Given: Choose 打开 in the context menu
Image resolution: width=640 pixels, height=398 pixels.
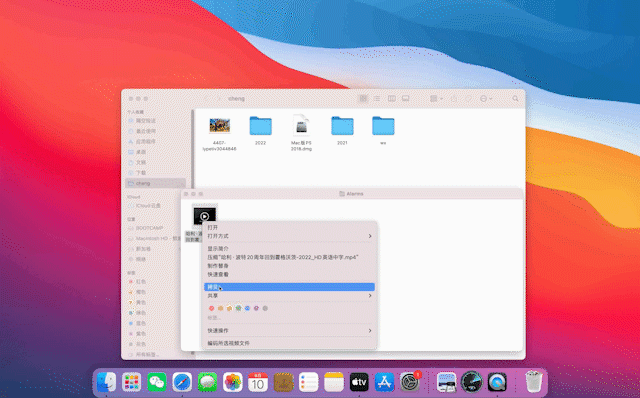Looking at the screenshot, I should [x=289, y=227].
